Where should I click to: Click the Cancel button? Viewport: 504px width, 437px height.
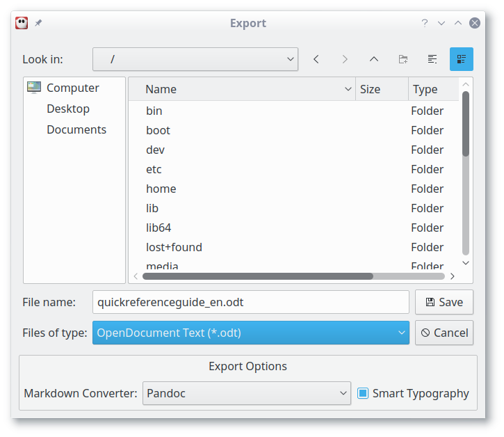[x=444, y=333]
